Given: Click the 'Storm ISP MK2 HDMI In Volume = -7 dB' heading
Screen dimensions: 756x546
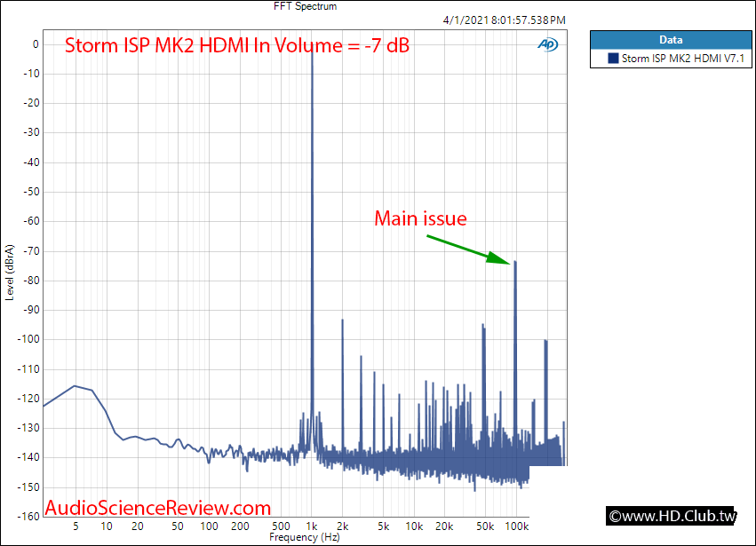Looking at the screenshot, I should [236, 45].
